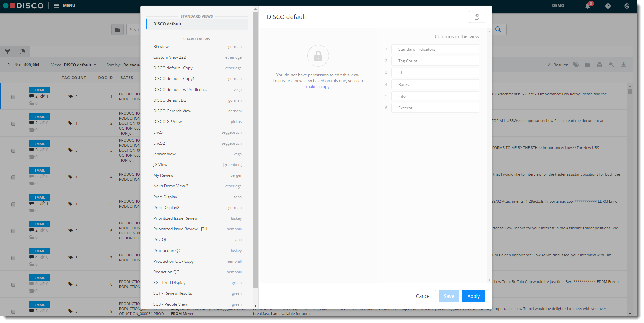This screenshot has width=644, height=323.
Task: Click the copy view icon in dialog header
Action: coord(477,17)
